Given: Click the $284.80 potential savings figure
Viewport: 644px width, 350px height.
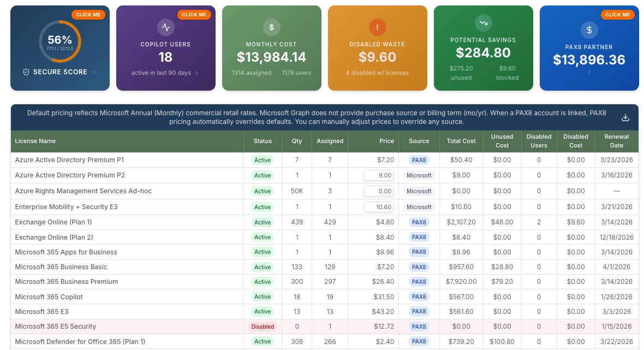Looking at the screenshot, I should (x=484, y=52).
